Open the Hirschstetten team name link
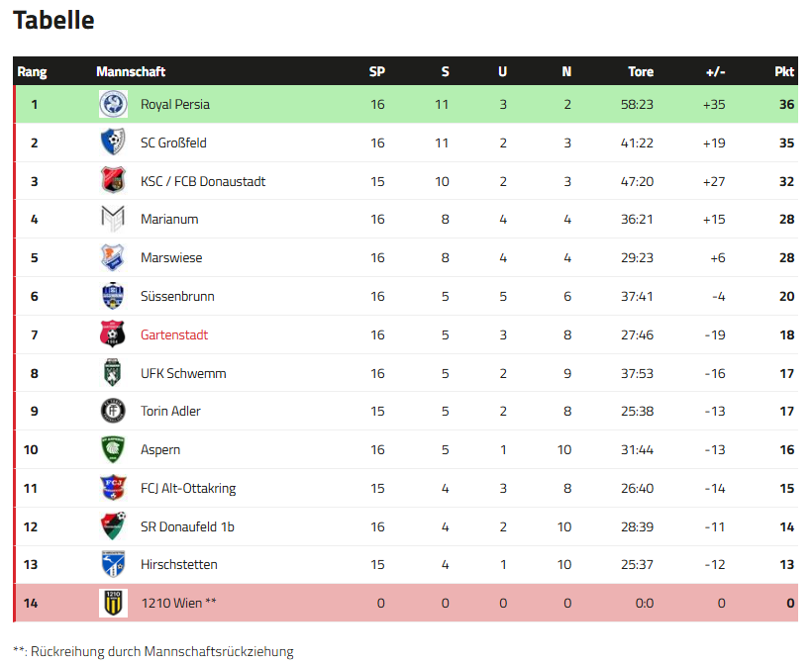 [x=179, y=564]
